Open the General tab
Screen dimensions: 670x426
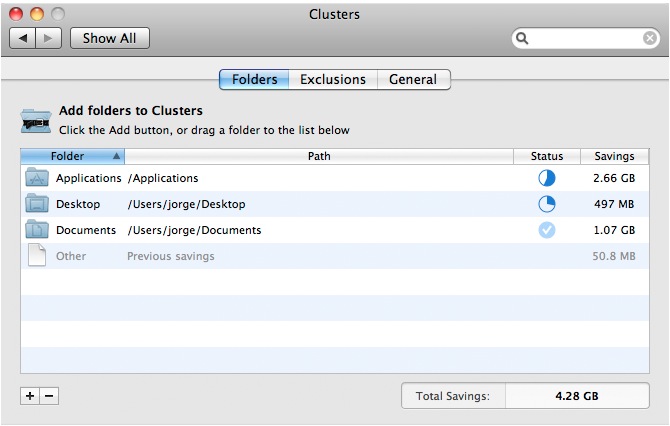413,80
